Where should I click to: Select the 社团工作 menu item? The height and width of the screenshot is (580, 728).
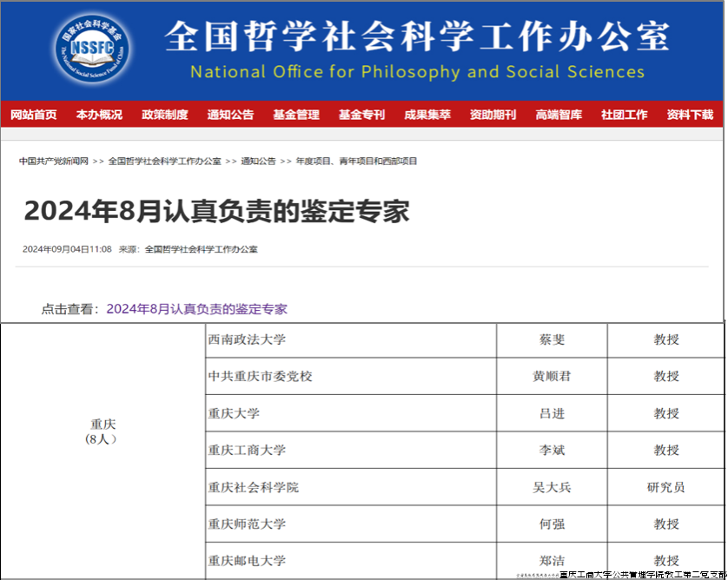624,115
